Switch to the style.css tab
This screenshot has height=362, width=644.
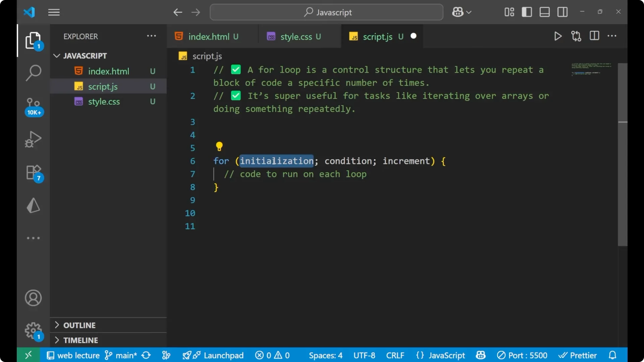(x=297, y=37)
